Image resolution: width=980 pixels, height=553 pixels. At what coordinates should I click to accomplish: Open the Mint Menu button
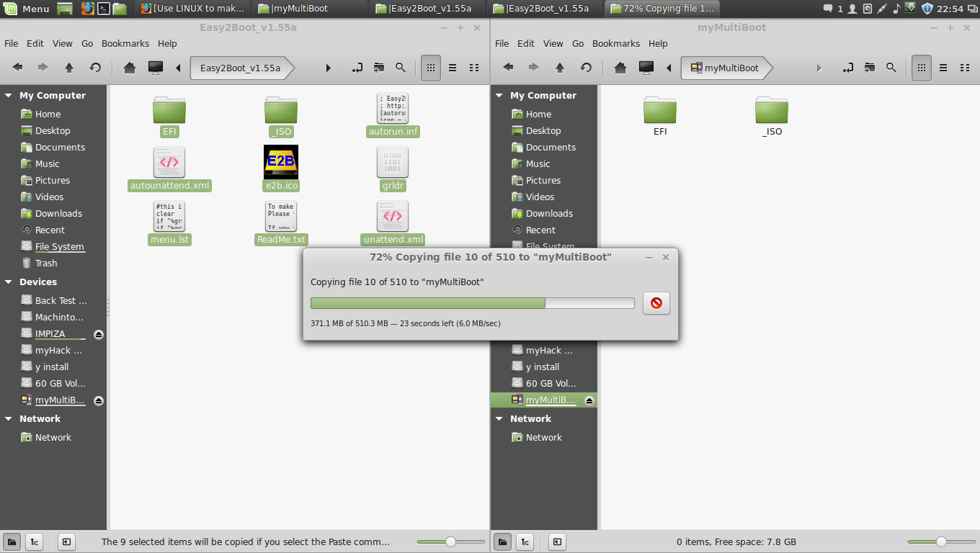[27, 9]
